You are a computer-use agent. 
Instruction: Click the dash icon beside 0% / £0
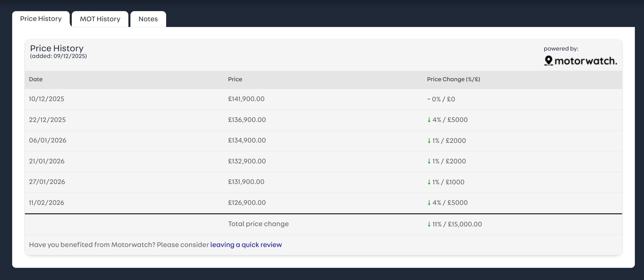[x=429, y=99]
